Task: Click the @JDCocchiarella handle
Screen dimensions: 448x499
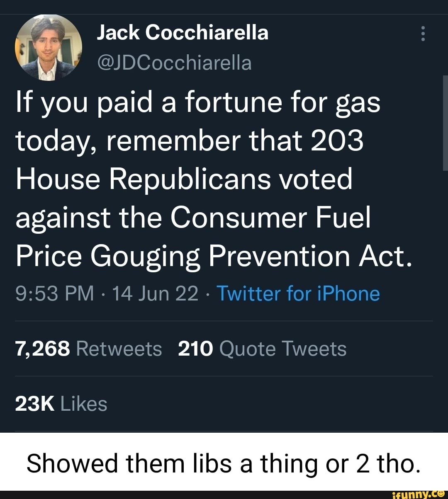Action: pos(174,63)
